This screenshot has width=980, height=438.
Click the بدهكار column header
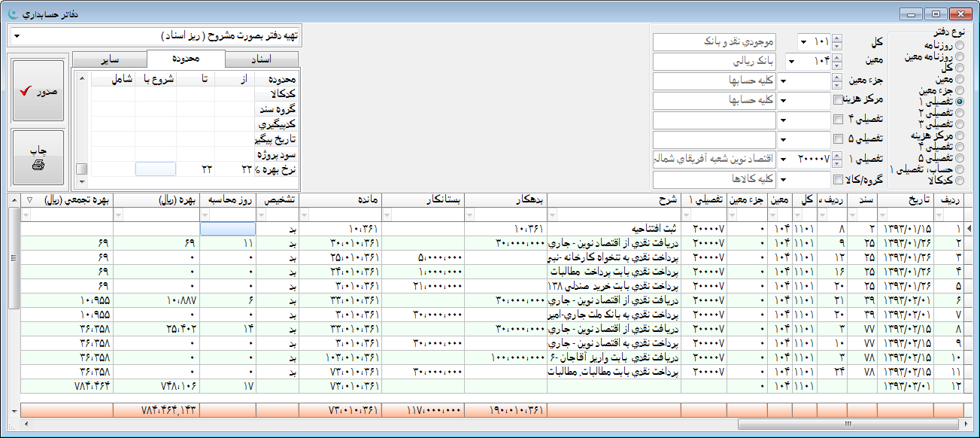(x=505, y=200)
